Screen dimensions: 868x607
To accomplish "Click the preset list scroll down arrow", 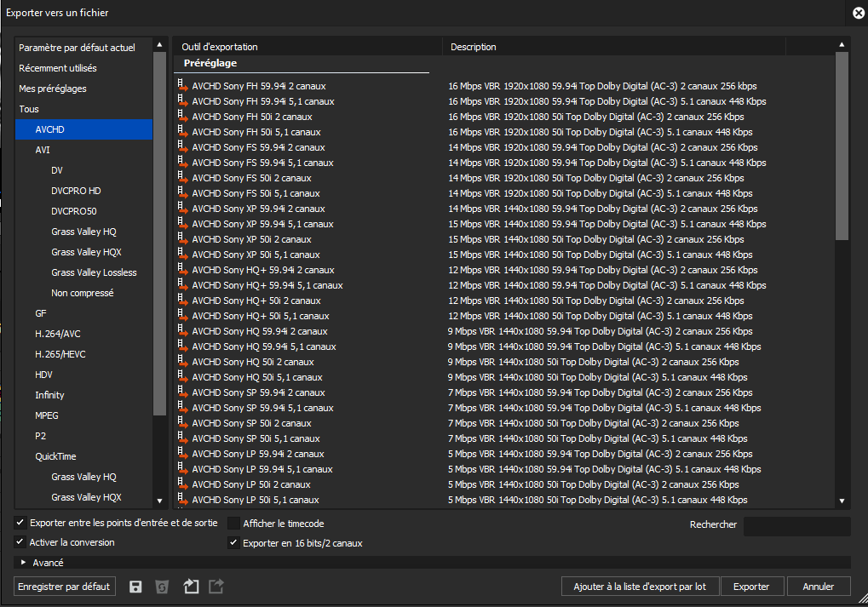I will pyautogui.click(x=842, y=501).
